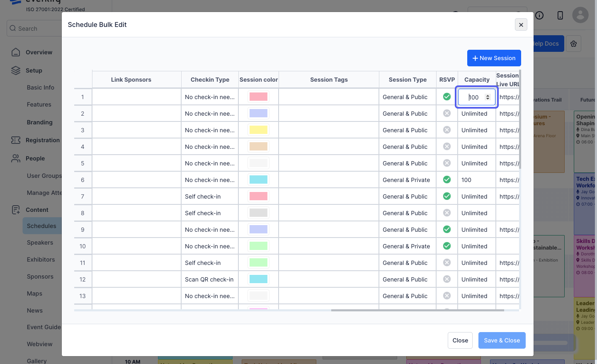
Task: Open Checkin Type cell in row 1
Action: [x=210, y=97]
